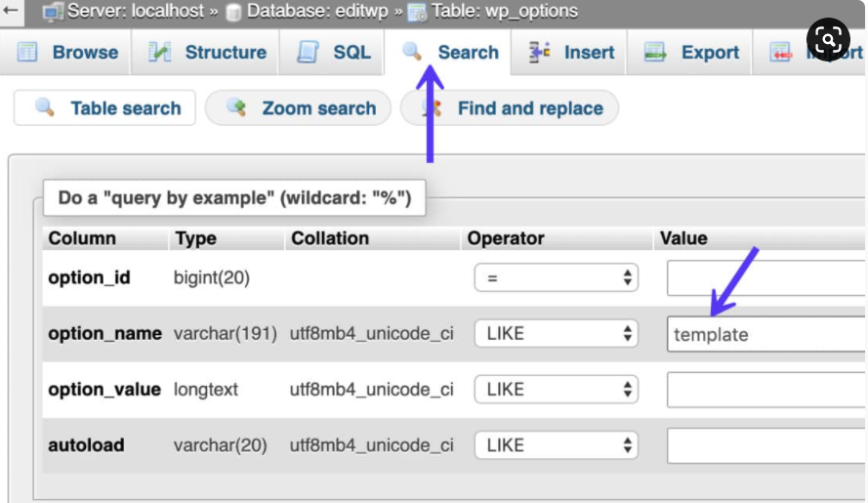This screenshot has width=868, height=503.
Task: Click the Browse tab table icon
Action: tap(28, 53)
